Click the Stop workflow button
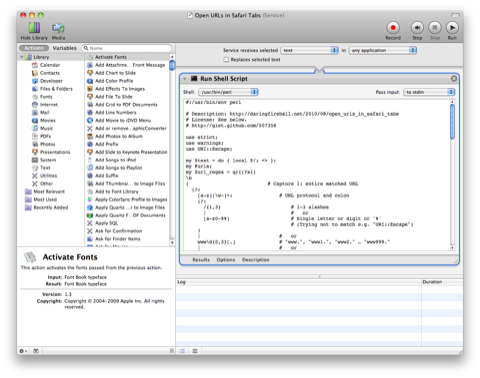This screenshot has height=378, width=480. [435, 28]
